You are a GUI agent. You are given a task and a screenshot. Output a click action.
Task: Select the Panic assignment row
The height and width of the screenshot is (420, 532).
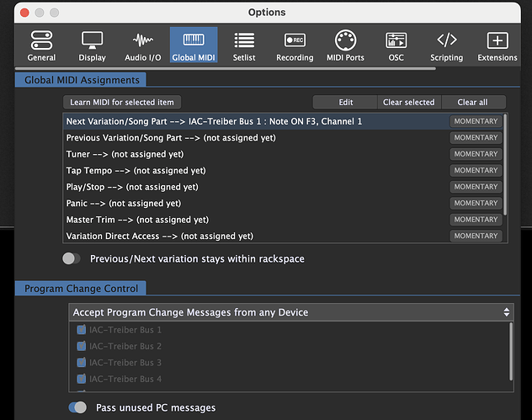click(253, 203)
